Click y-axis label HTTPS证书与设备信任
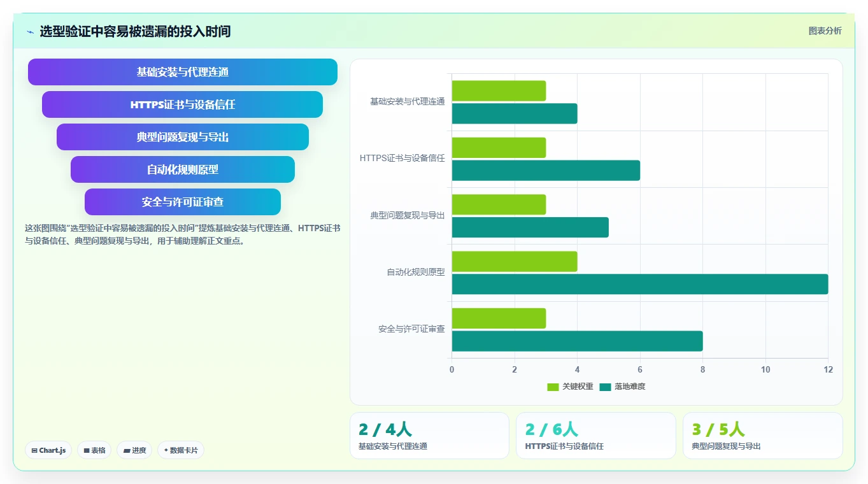Viewport: 868px width, 484px height. pos(402,158)
